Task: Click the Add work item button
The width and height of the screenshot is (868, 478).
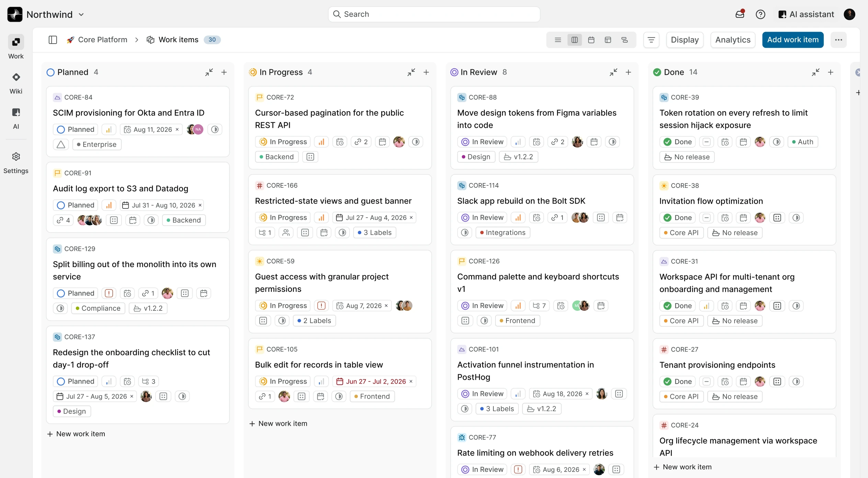Action: pyautogui.click(x=793, y=40)
